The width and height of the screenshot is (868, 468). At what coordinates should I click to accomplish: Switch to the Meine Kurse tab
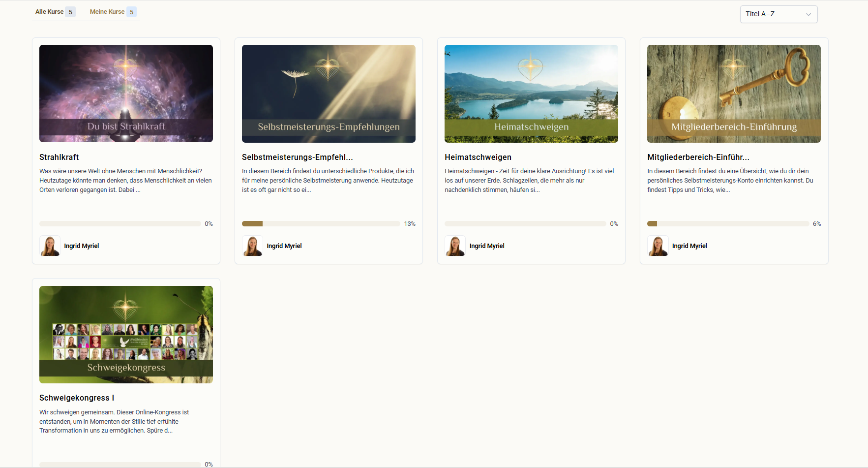[107, 12]
